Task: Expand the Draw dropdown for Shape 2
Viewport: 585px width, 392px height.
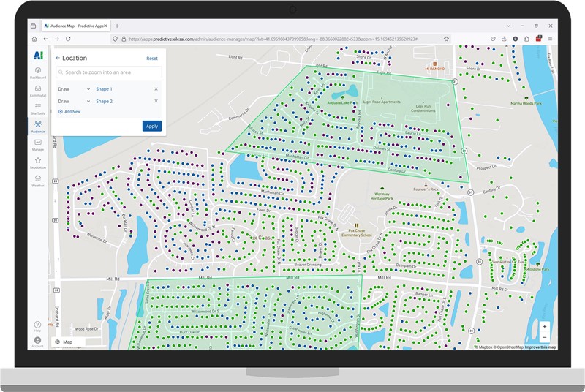Action: point(88,101)
